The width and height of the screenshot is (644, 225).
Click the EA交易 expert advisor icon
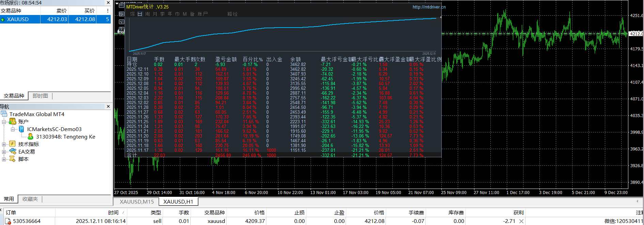[x=13, y=151]
